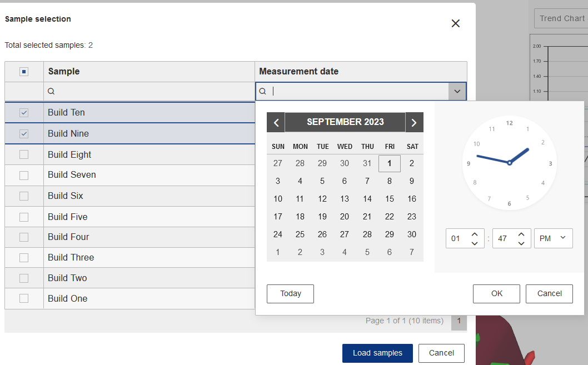
Task: Increase the hour value with up arrow
Action: tap(474, 234)
